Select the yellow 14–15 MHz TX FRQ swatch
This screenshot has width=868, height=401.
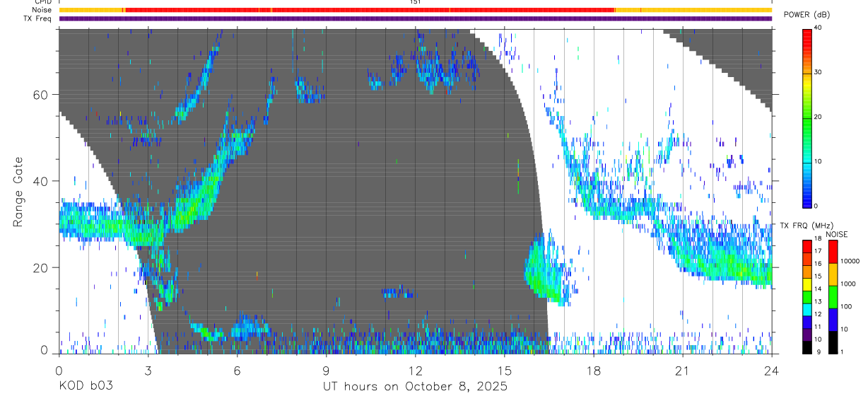click(807, 284)
